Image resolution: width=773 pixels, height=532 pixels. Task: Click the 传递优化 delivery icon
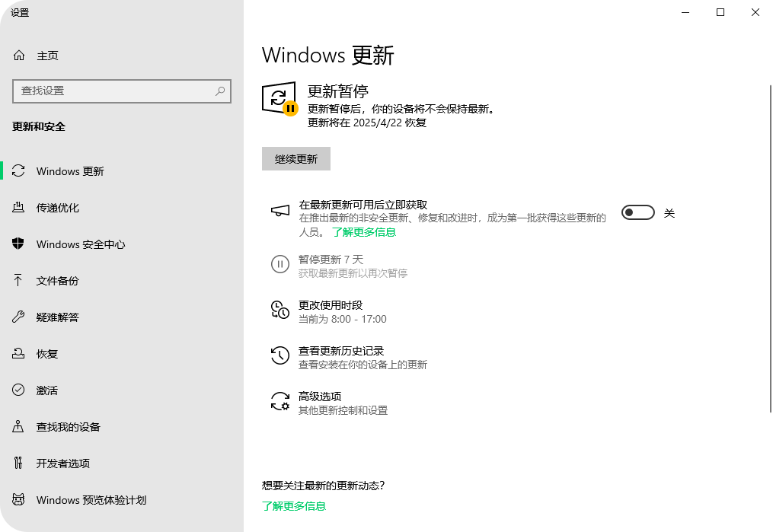click(x=18, y=207)
